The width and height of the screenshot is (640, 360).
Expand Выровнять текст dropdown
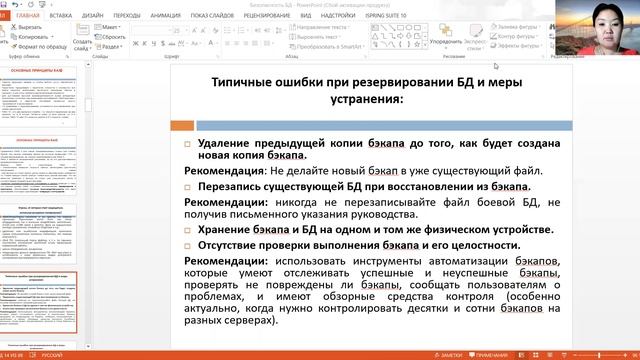[316, 37]
